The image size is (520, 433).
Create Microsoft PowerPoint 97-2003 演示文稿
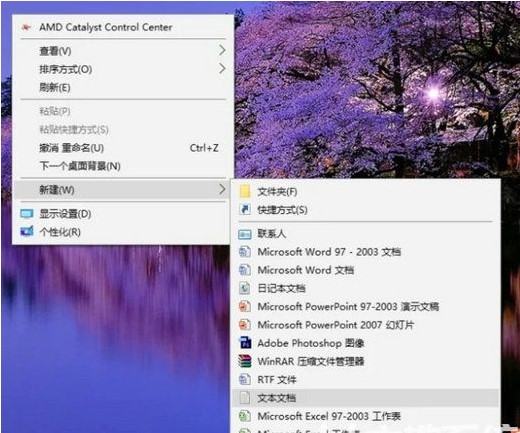[365, 306]
